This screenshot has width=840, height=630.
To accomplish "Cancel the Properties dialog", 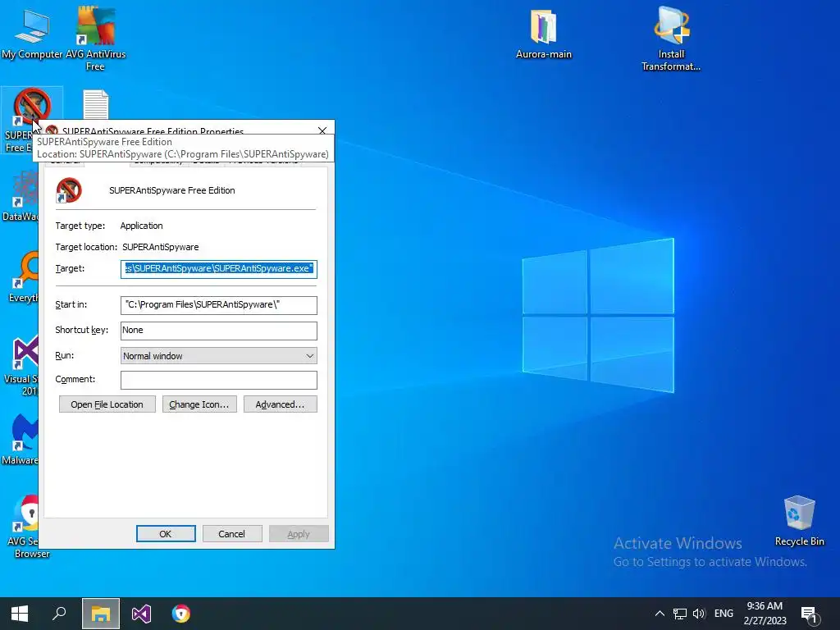I will (232, 533).
